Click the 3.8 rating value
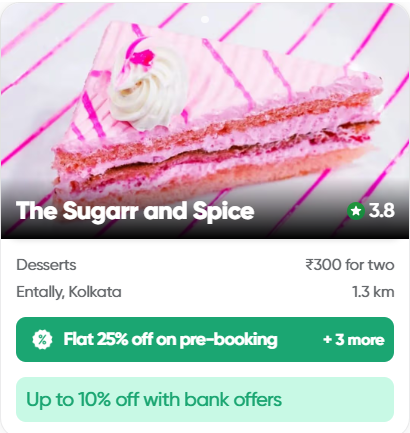 click(382, 211)
